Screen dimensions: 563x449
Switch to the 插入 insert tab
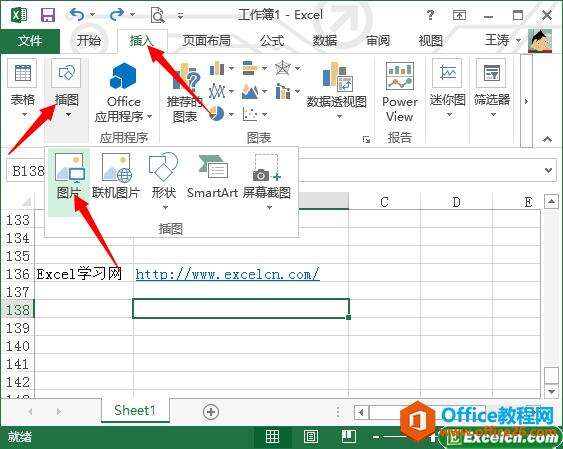click(x=141, y=41)
